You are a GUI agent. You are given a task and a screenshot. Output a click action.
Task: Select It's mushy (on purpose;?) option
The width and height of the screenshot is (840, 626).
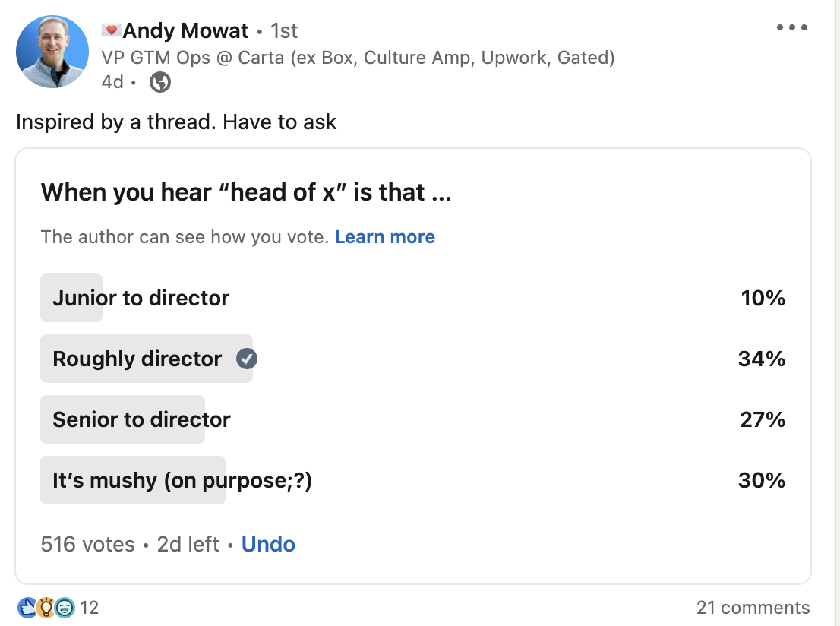[x=182, y=480]
